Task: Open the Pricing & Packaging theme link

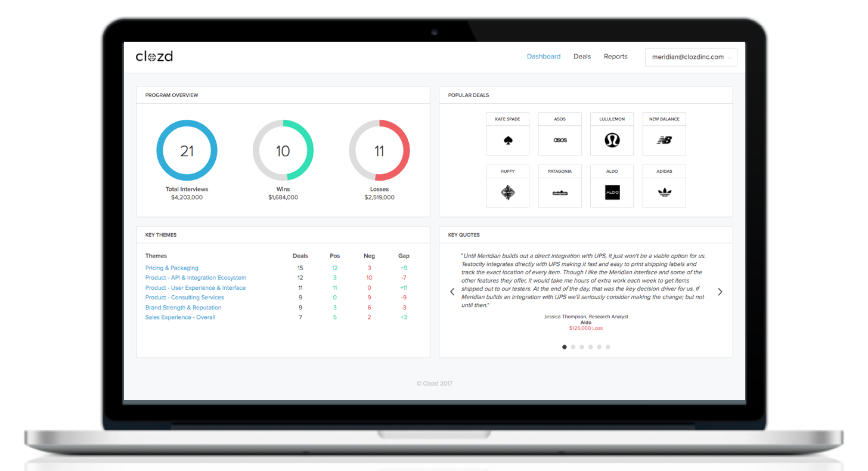Action: (172, 268)
